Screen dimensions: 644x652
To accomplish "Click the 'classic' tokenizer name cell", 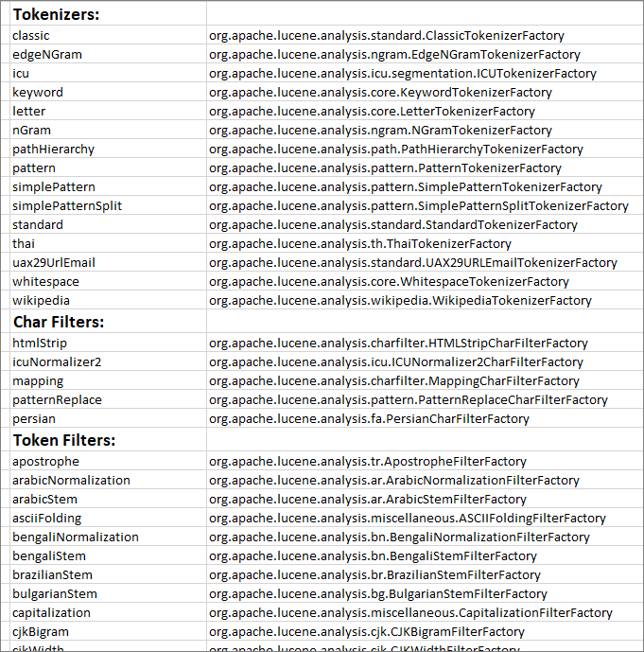I will point(31,36).
